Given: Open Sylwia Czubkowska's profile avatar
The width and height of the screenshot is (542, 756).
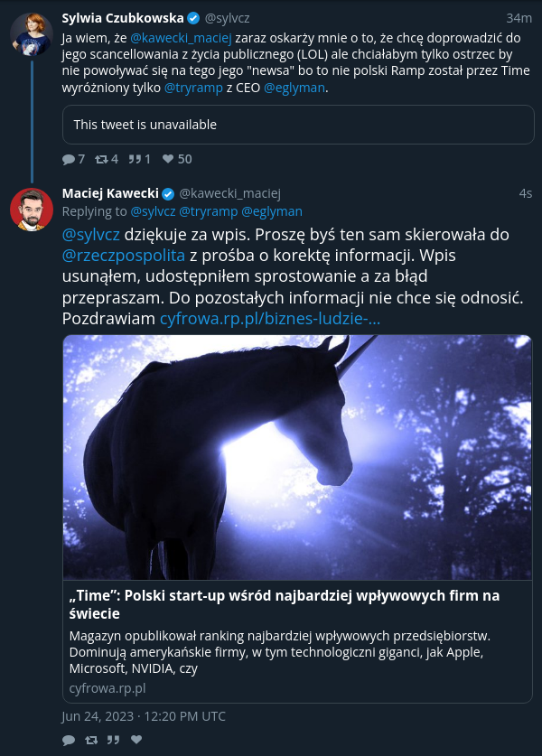Looking at the screenshot, I should pyautogui.click(x=32, y=34).
